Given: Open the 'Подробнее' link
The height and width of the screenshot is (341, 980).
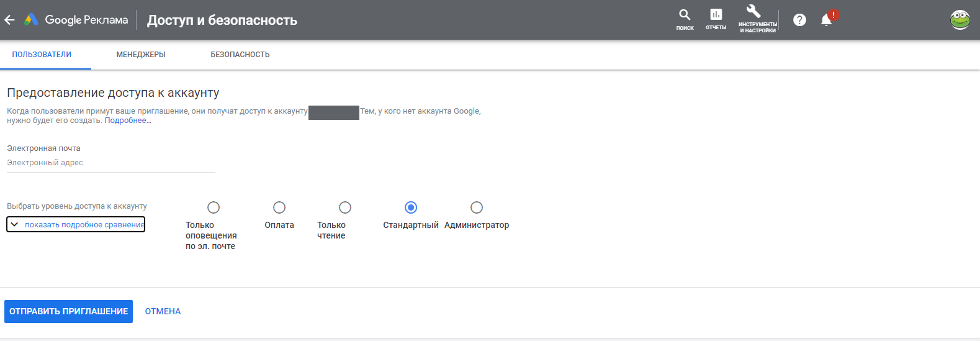Looking at the screenshot, I should (x=126, y=120).
